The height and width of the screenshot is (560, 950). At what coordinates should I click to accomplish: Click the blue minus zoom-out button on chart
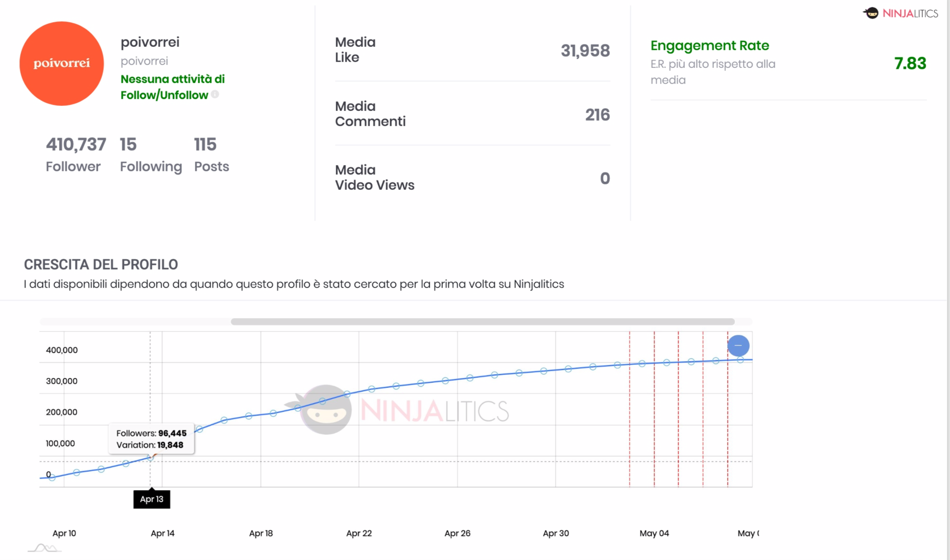click(x=738, y=346)
